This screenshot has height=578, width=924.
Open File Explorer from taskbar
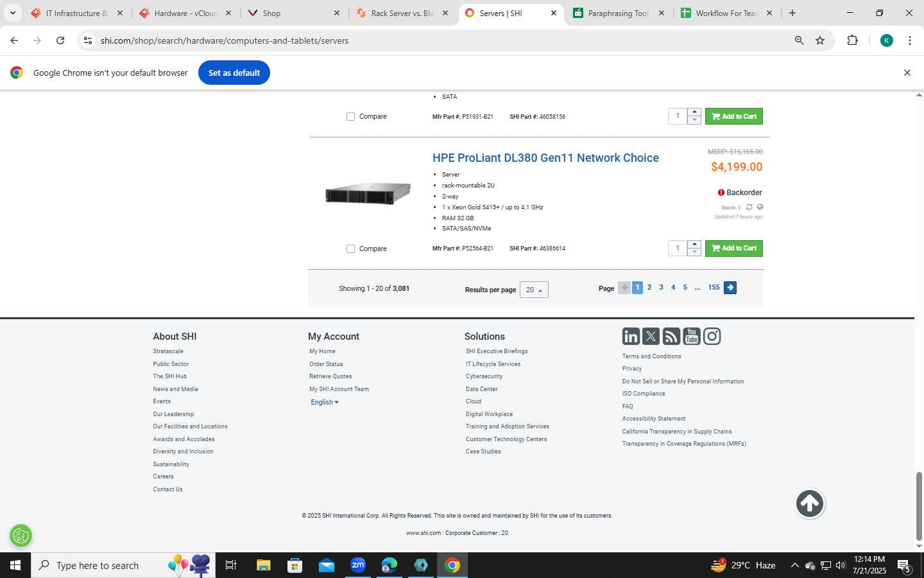(x=264, y=565)
